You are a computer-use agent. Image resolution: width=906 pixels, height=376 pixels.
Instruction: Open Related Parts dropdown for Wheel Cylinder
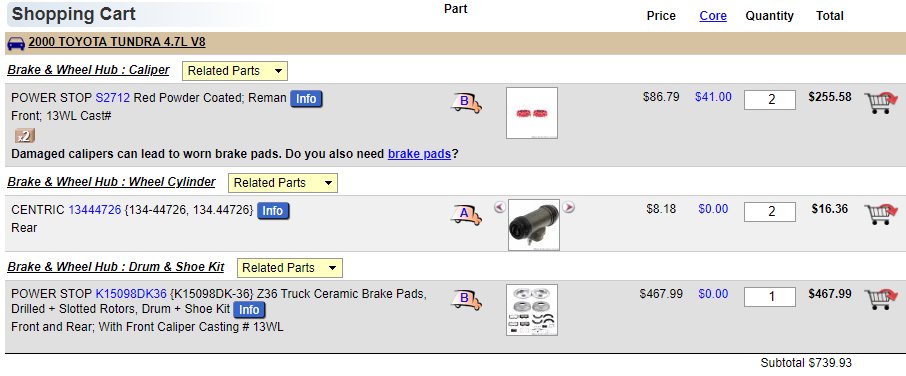[283, 183]
